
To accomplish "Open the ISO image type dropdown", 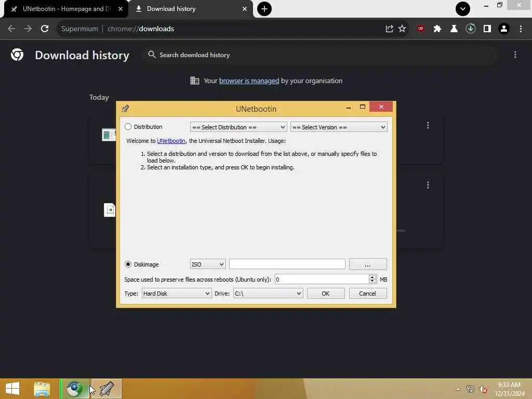I will tap(208, 264).
